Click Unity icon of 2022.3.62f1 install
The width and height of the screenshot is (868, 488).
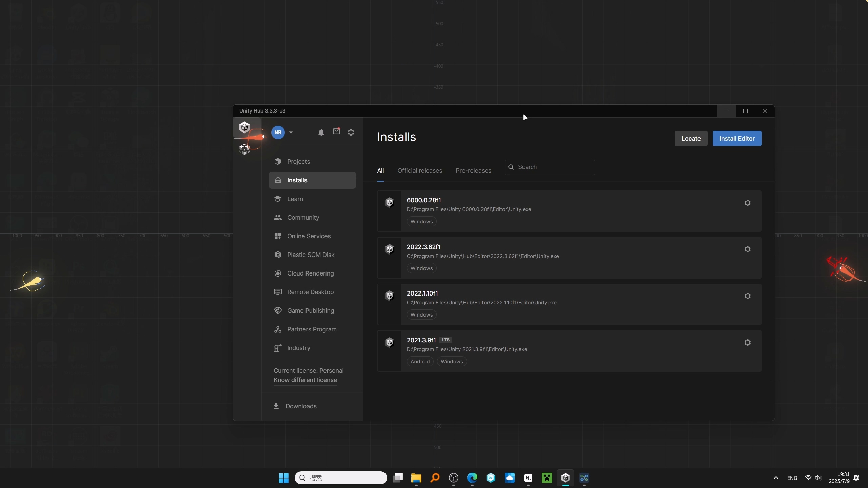[x=389, y=249]
